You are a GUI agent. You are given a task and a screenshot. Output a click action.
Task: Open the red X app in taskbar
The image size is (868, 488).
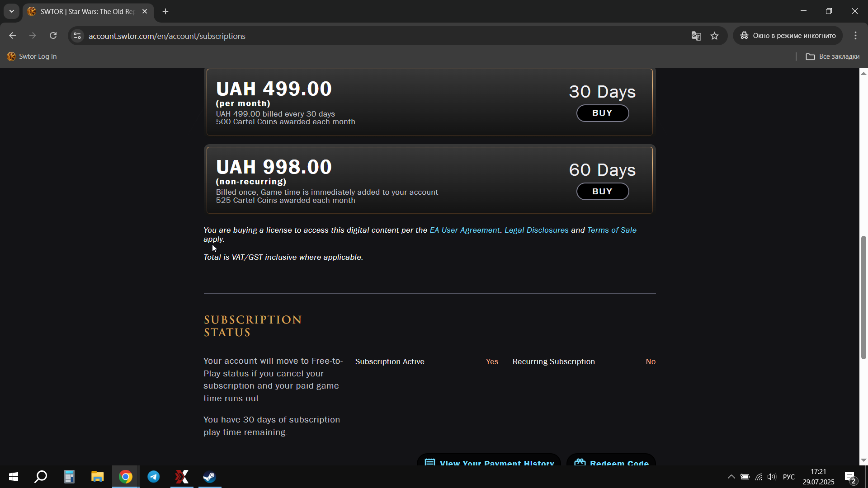click(x=182, y=477)
